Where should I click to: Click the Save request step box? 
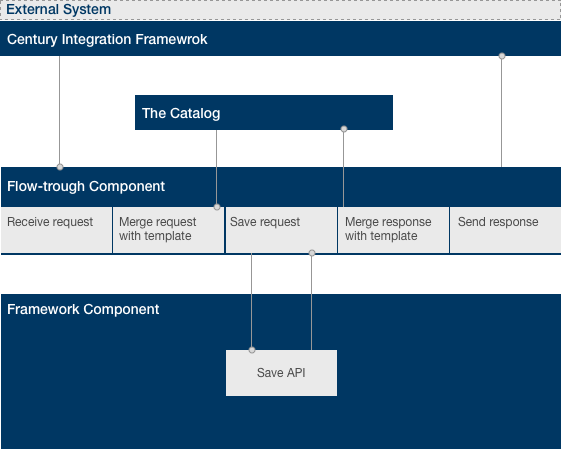(x=281, y=230)
